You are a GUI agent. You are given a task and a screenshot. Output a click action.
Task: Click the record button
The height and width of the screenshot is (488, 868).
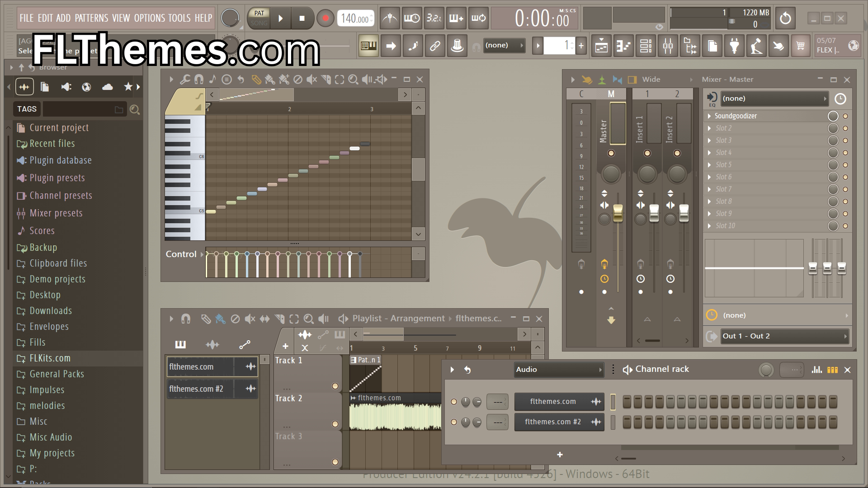tap(325, 18)
